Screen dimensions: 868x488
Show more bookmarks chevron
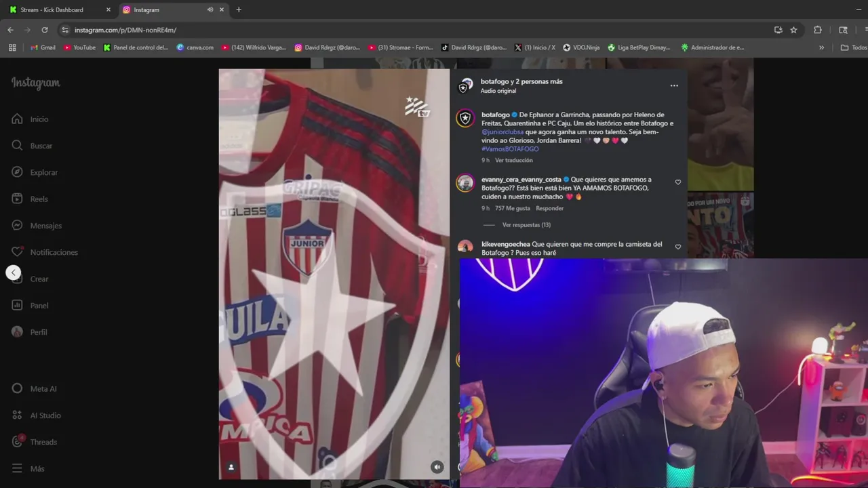pos(822,47)
